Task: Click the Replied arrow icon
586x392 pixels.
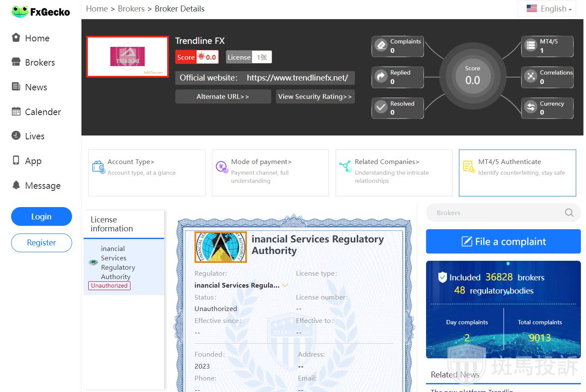Action: (x=381, y=77)
